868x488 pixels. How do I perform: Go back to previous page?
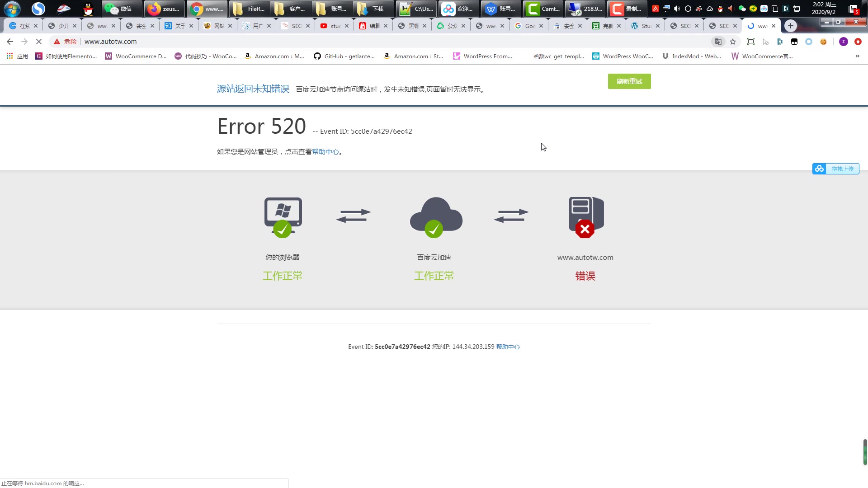(x=10, y=42)
